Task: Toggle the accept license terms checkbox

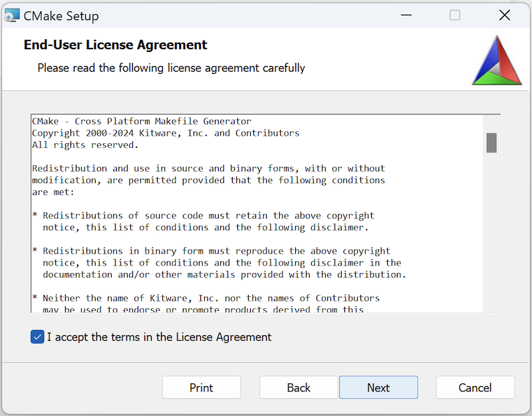Action: pos(37,337)
